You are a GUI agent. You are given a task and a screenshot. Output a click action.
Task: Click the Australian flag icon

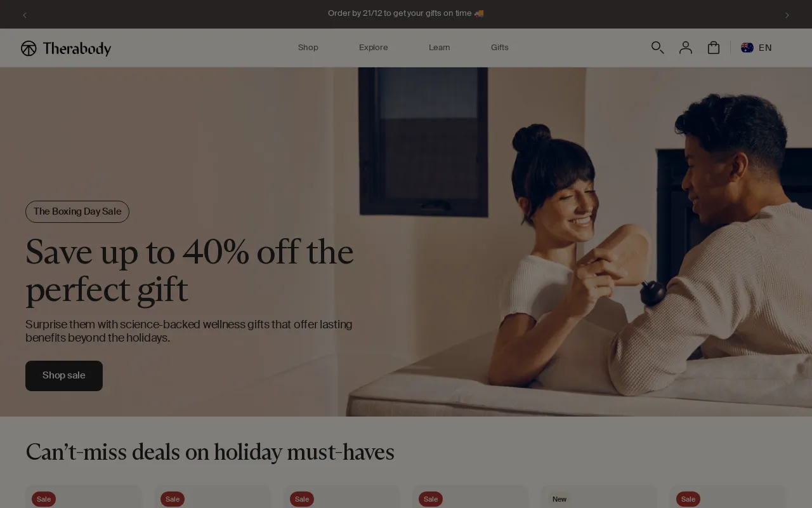tap(747, 48)
